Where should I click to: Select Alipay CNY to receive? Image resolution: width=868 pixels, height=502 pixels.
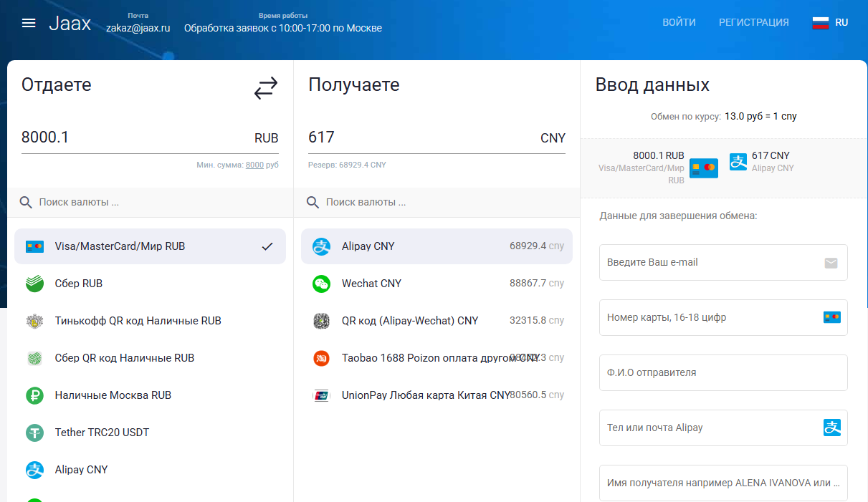click(437, 246)
